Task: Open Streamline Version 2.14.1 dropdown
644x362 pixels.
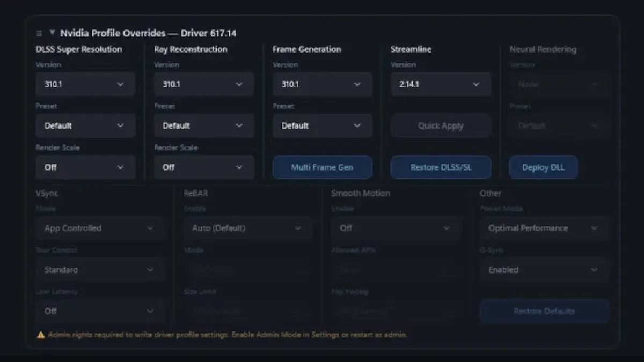Action: (441, 84)
